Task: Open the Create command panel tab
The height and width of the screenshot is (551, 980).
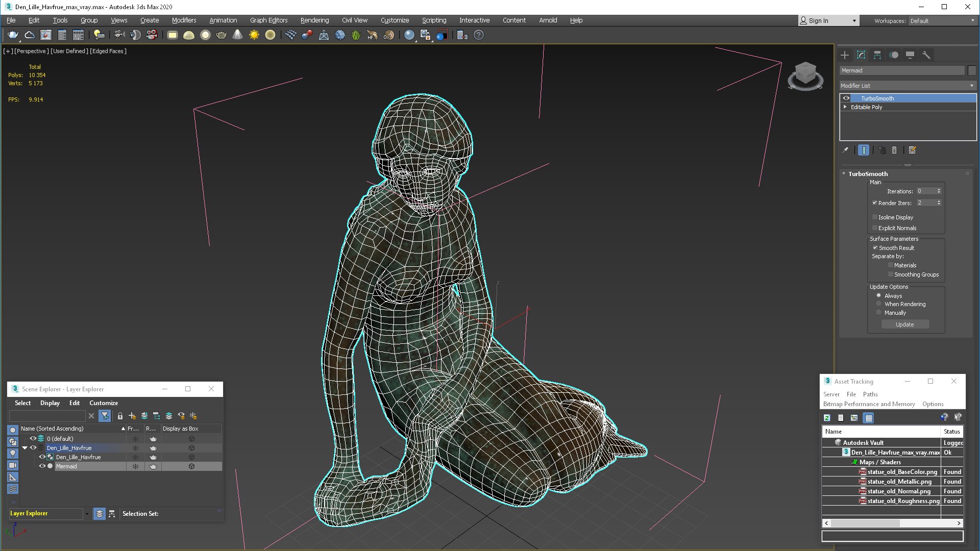Action: 845,55
